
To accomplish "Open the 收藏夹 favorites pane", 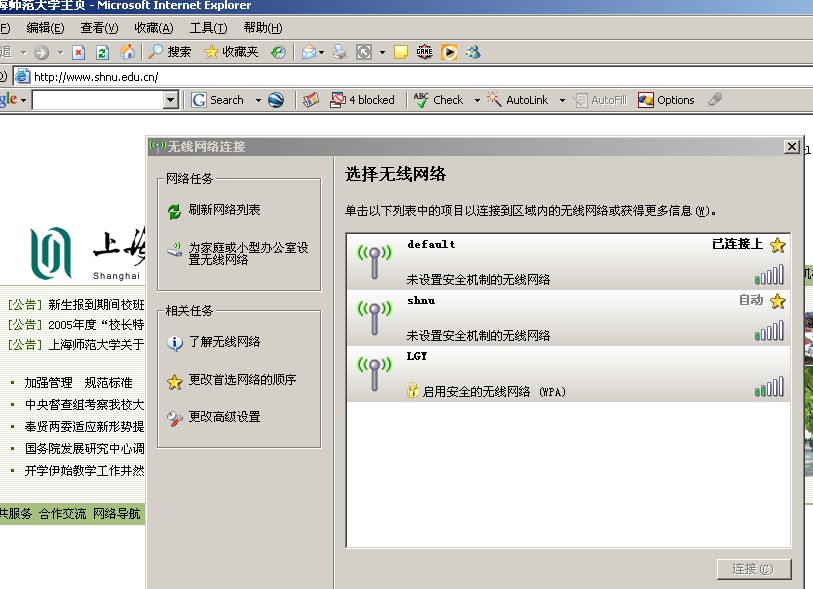I will point(231,52).
